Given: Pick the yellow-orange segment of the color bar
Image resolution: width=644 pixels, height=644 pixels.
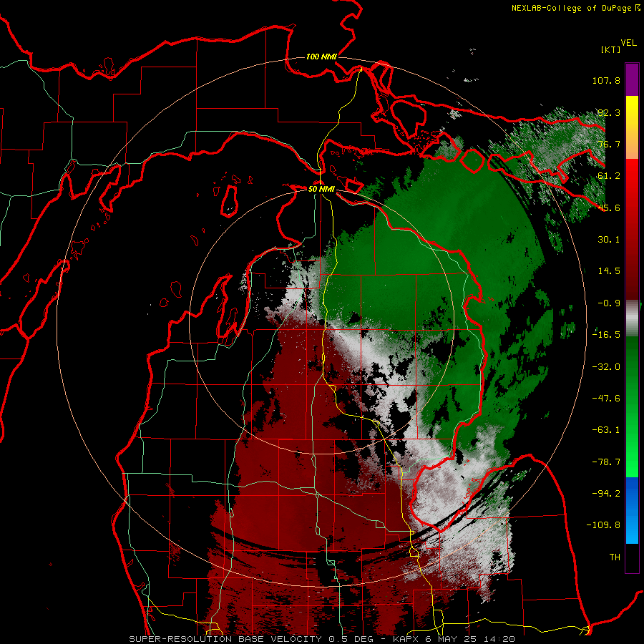Looking at the screenshot, I should (x=632, y=127).
